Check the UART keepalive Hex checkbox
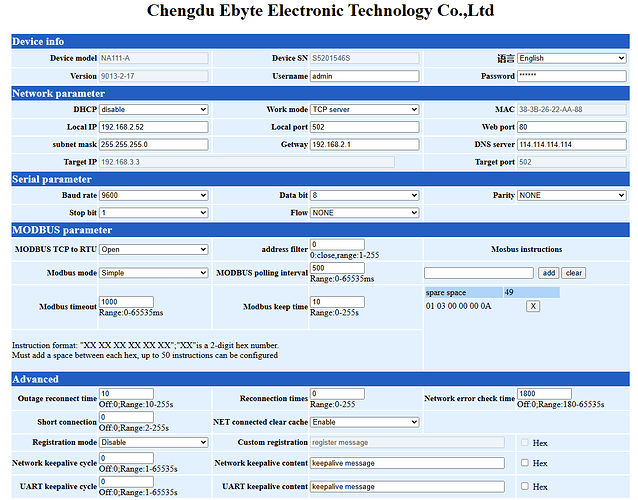 (x=525, y=486)
